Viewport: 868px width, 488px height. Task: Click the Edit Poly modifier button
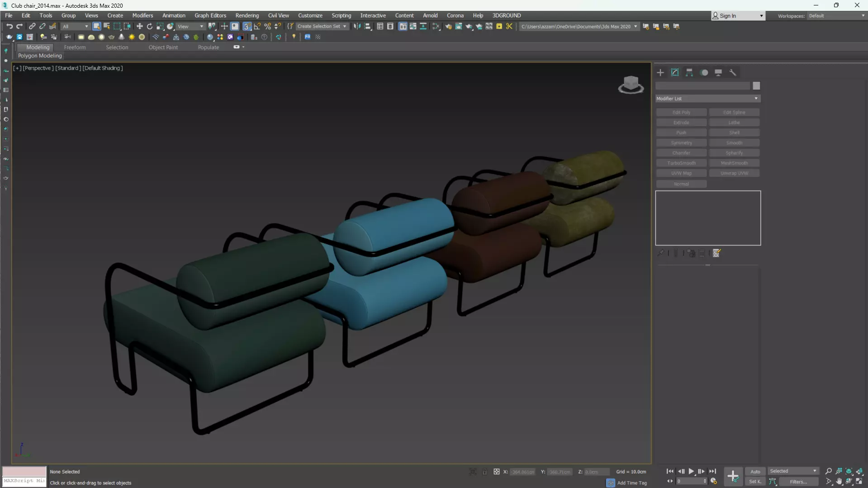681,112
